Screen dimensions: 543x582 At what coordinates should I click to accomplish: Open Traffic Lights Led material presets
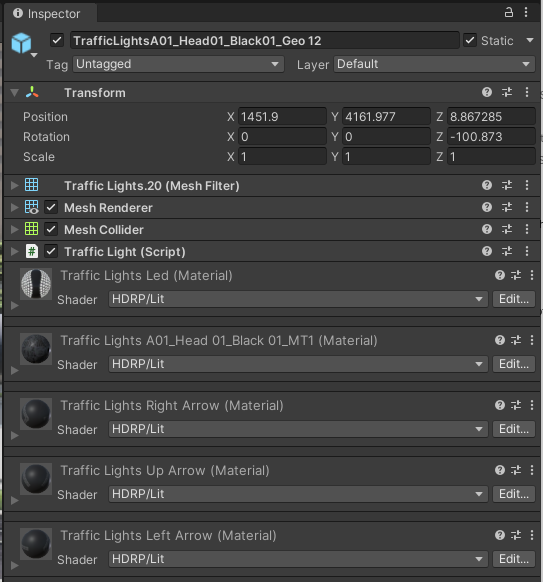[516, 275]
